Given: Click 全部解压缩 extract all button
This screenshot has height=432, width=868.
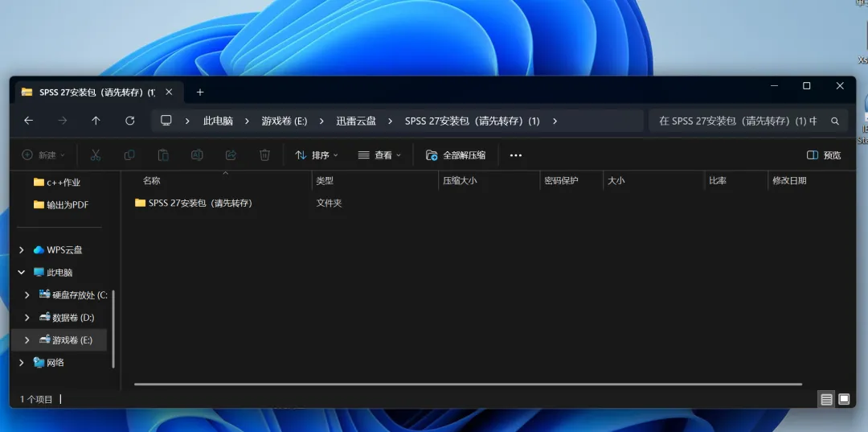Looking at the screenshot, I should point(456,155).
